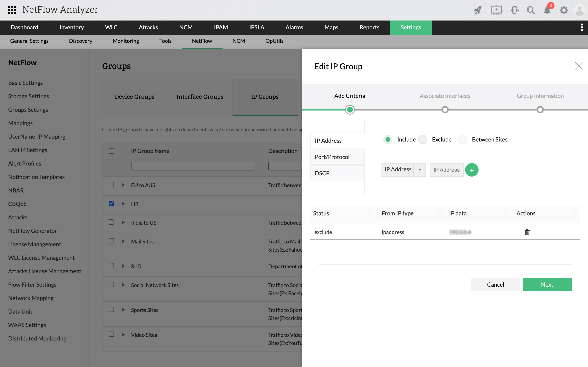Open Flow Filter Settings link
Viewport: 588px width, 367px height.
tap(32, 284)
